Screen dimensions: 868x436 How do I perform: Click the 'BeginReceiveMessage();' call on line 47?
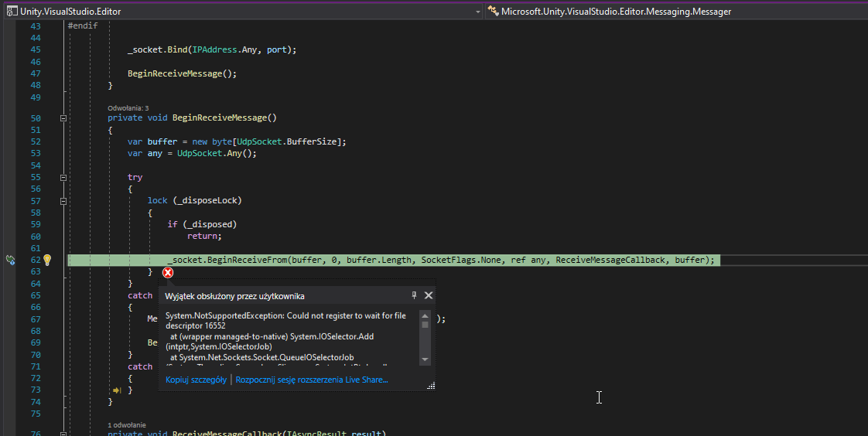182,73
